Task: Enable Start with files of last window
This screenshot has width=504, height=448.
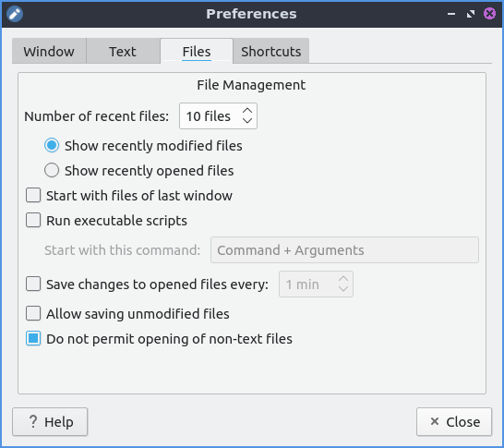Action: (x=33, y=195)
